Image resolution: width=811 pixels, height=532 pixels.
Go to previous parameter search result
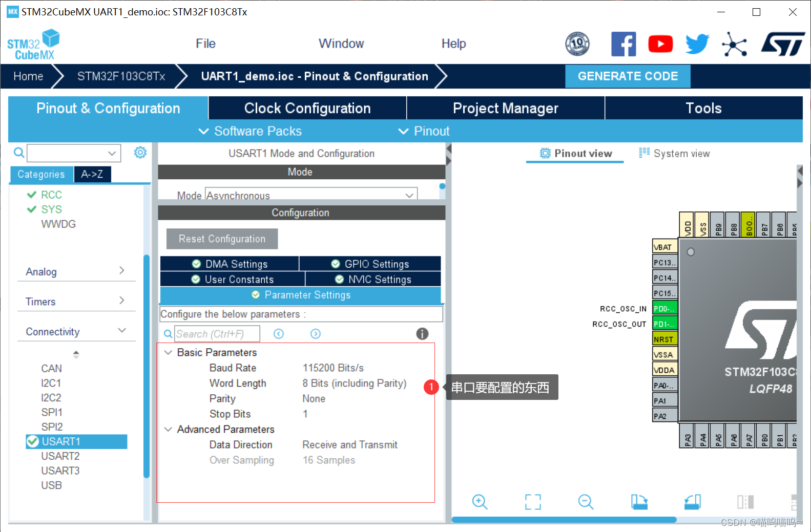click(x=279, y=334)
